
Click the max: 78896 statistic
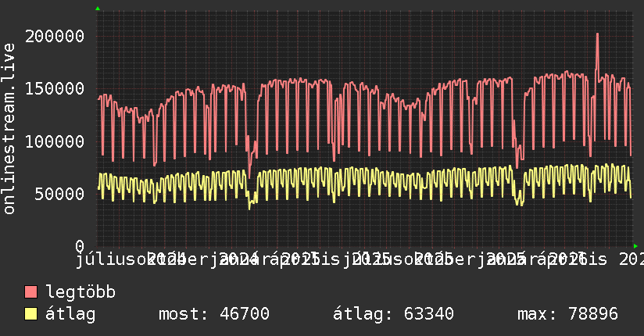point(567,314)
